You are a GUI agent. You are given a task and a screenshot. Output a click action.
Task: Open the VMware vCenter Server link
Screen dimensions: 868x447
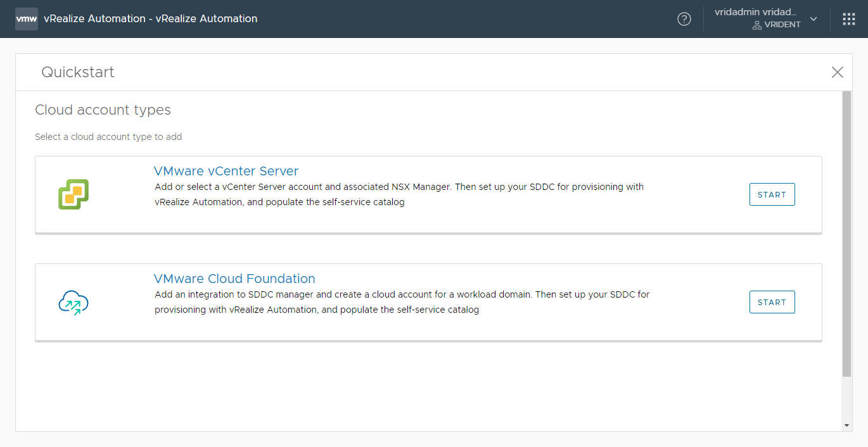click(226, 171)
